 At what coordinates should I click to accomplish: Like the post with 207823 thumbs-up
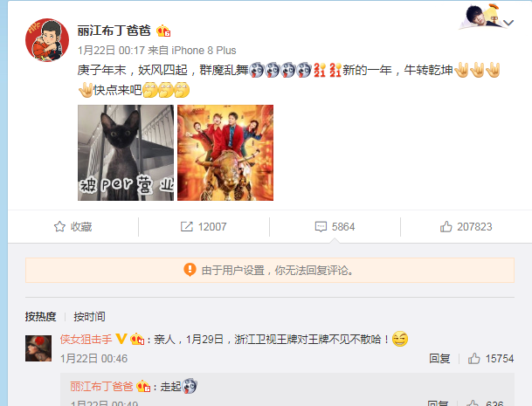coord(466,226)
